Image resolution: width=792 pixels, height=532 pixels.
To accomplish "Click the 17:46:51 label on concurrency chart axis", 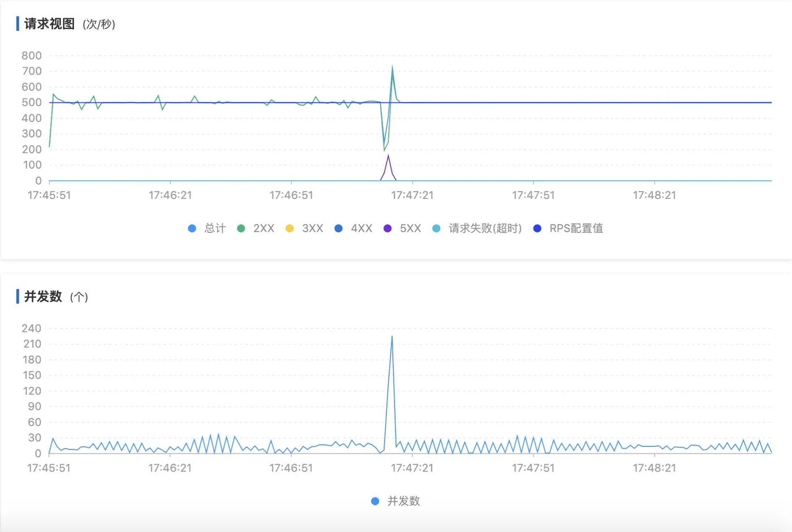I will 291,468.
